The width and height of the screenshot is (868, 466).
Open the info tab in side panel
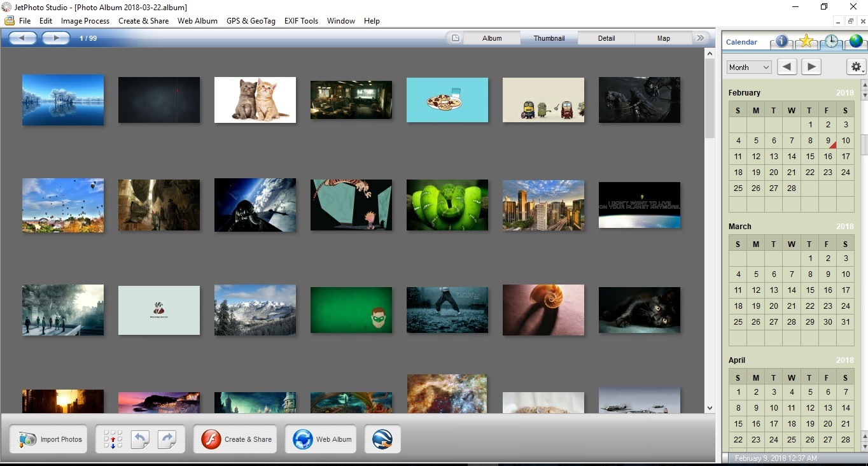tap(782, 41)
